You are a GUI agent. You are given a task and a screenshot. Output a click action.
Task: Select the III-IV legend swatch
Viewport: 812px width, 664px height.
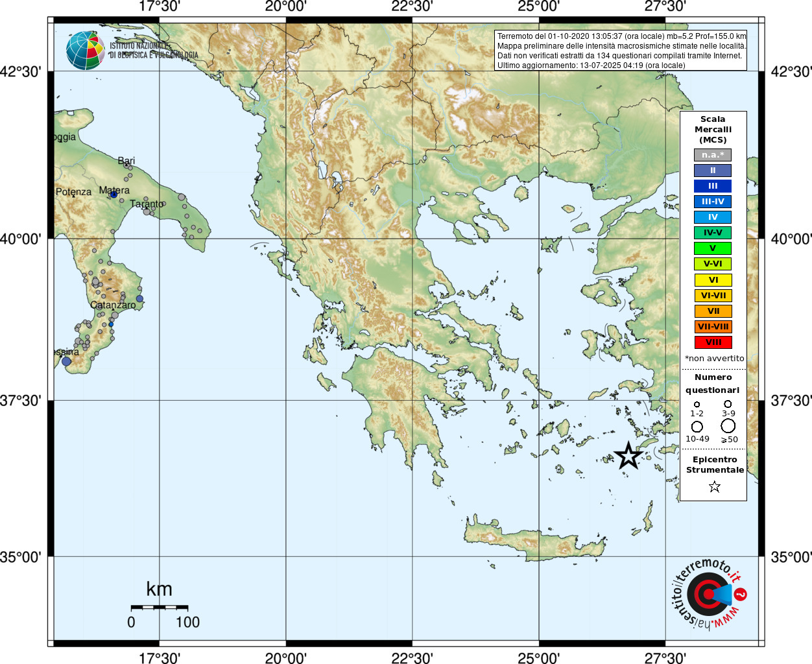click(x=713, y=202)
